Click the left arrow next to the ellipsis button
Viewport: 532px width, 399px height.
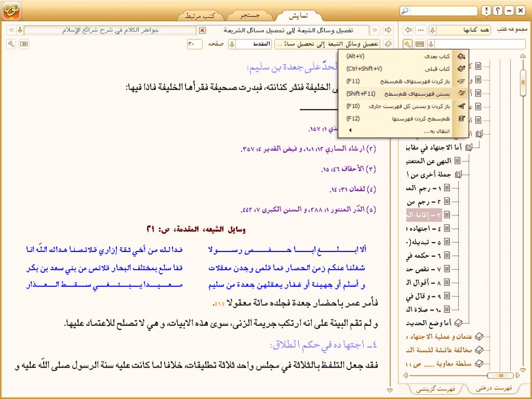click(x=408, y=30)
